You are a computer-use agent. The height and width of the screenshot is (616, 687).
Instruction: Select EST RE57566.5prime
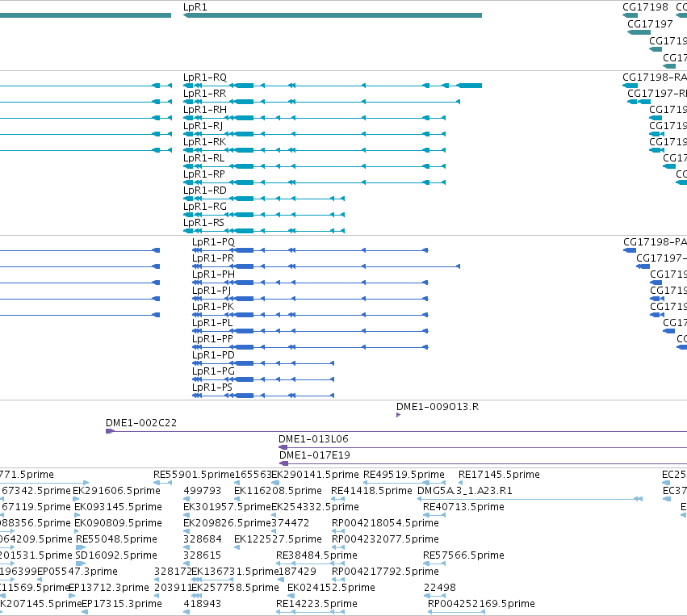tap(463, 555)
